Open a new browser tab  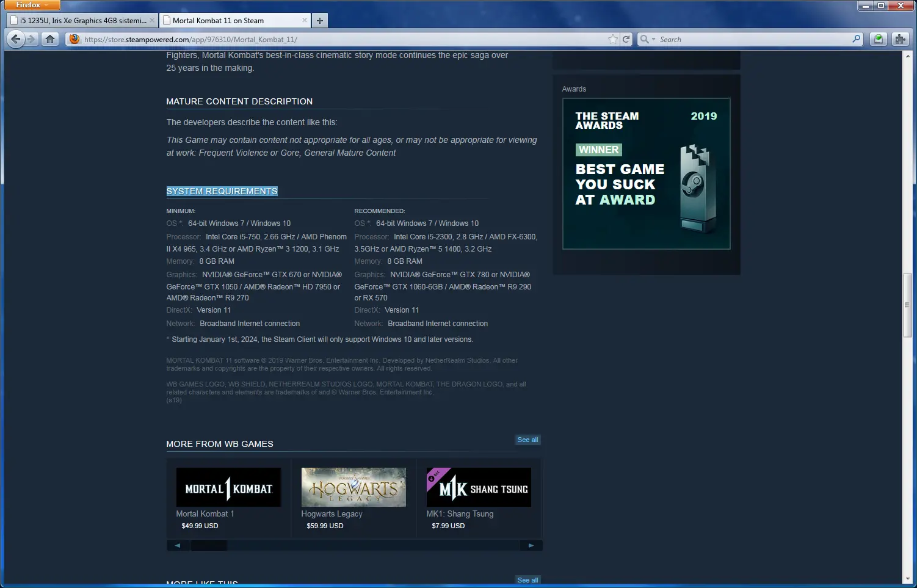[320, 20]
